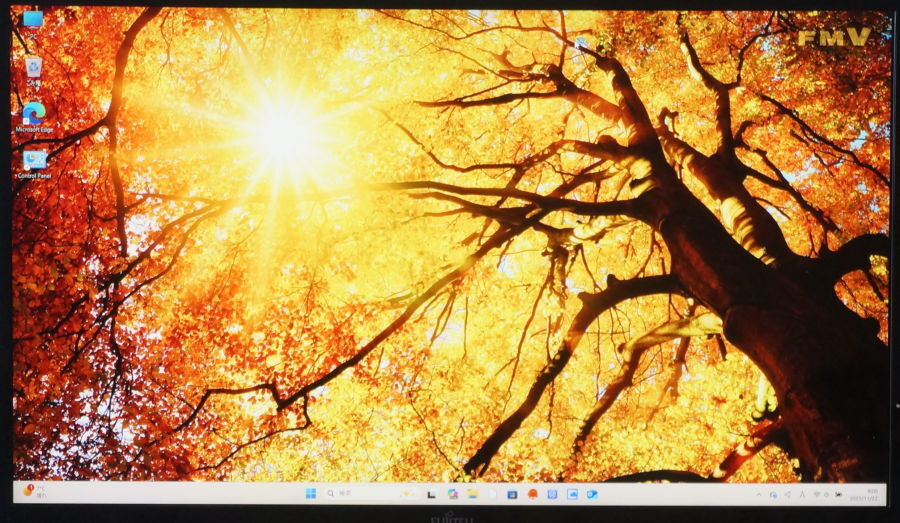
Task: Open File Explorer from the taskbar
Action: tap(472, 494)
